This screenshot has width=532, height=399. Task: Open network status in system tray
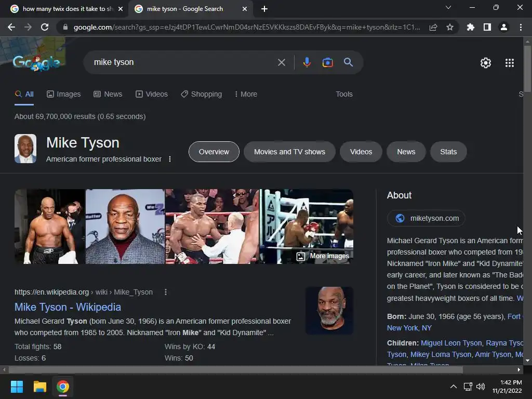(x=468, y=387)
